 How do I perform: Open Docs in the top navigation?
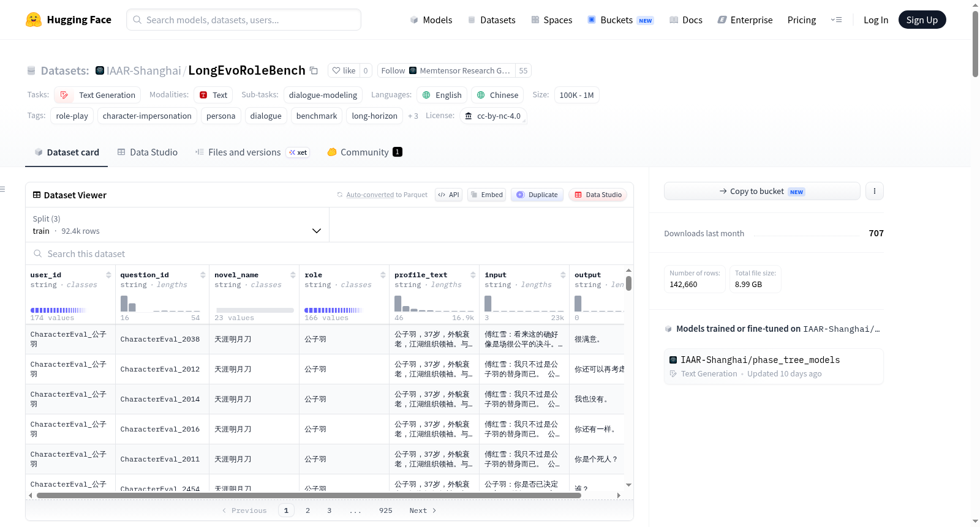[686, 20]
